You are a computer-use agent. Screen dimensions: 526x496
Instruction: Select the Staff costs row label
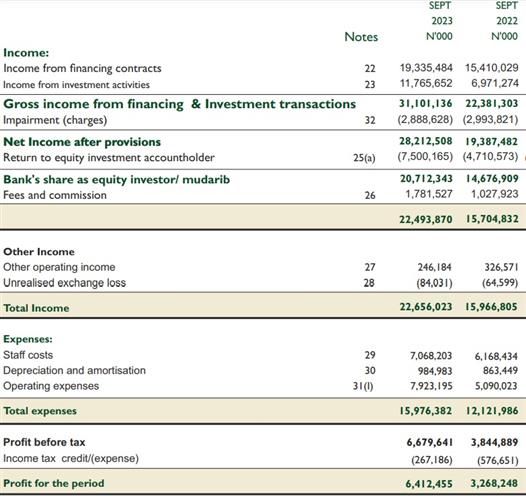point(28,355)
